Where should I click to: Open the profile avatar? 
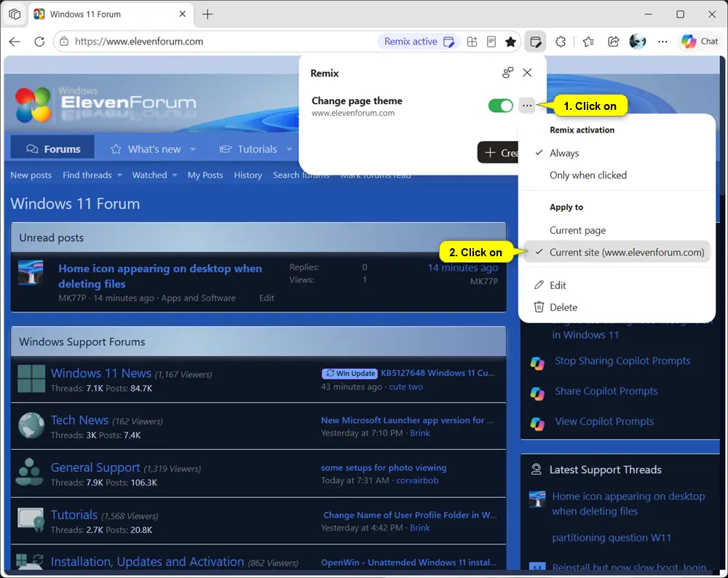(638, 41)
